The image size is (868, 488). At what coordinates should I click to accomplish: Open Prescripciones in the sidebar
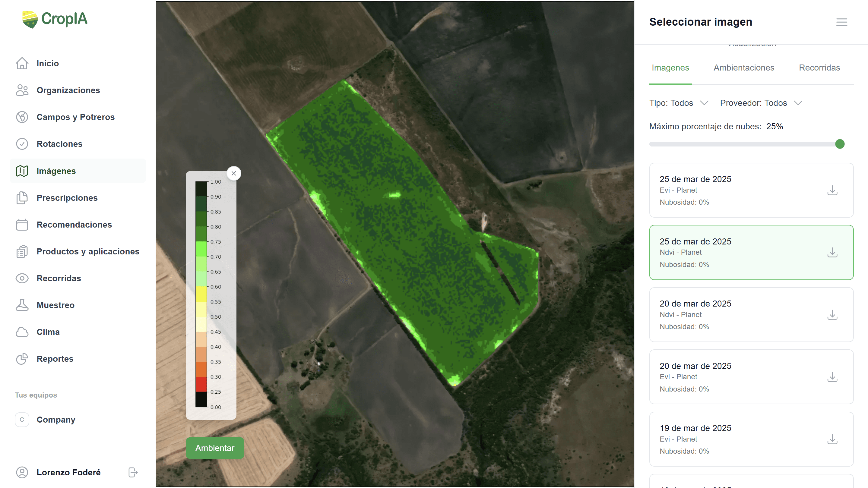(67, 198)
